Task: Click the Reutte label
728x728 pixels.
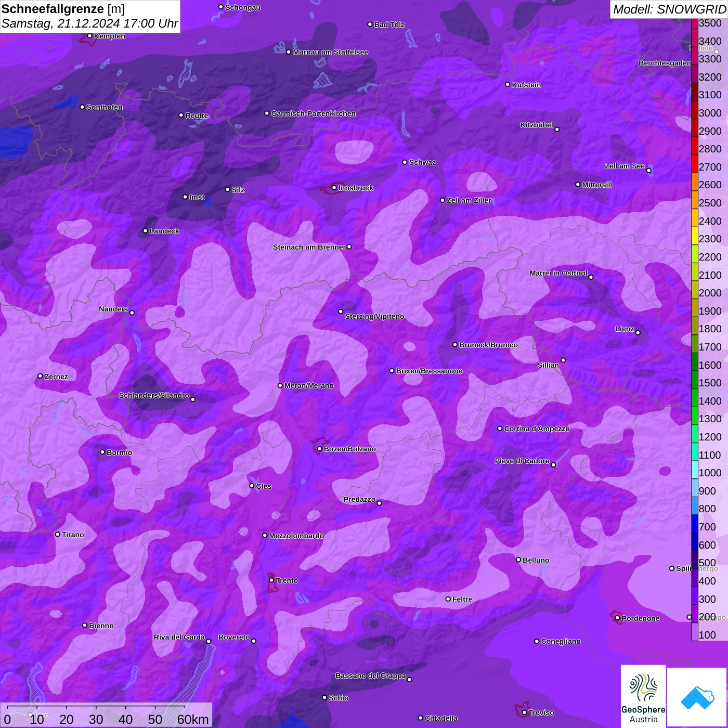Action: [x=197, y=115]
